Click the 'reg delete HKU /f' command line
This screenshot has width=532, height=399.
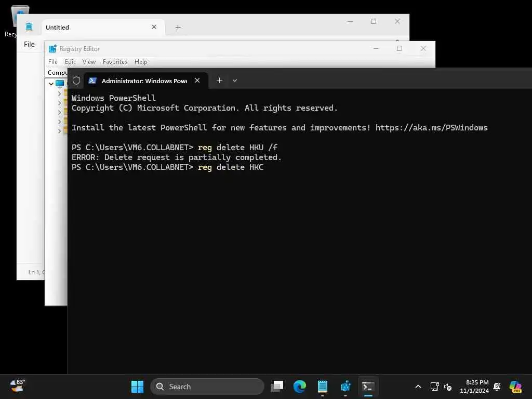click(237, 147)
